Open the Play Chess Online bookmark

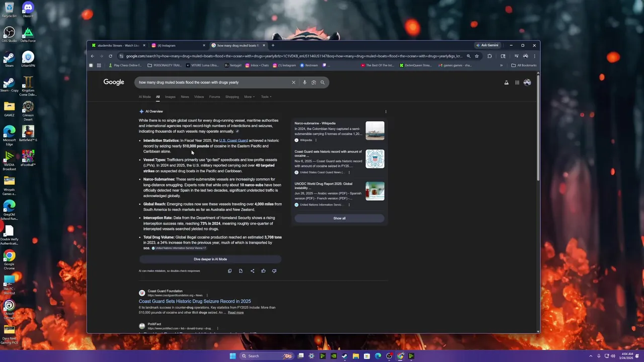pos(125,65)
